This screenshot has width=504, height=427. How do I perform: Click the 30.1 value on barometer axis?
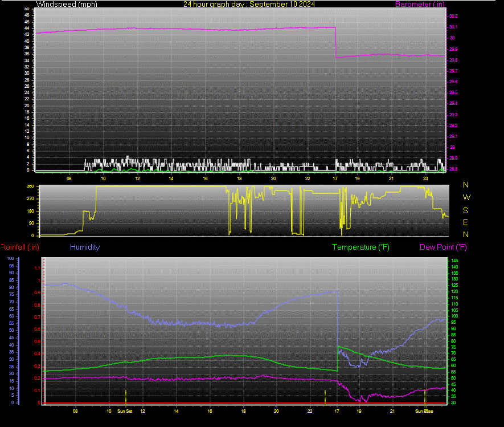453,27
